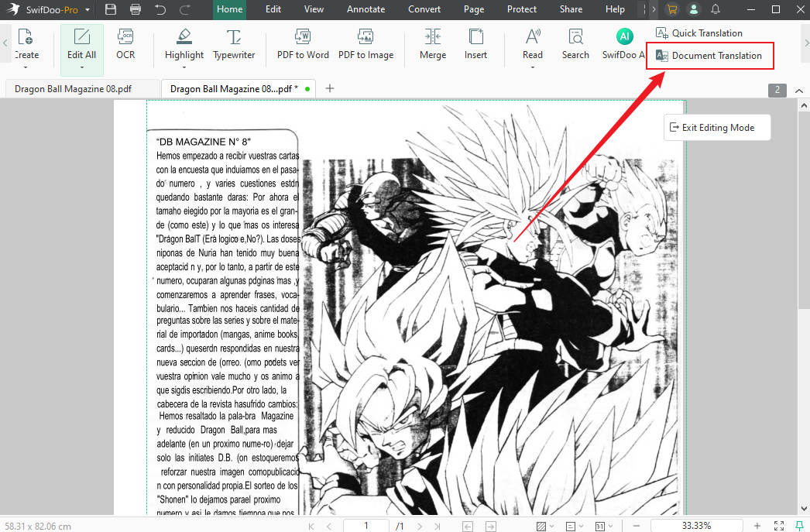Start Document Translation
The width and height of the screenshot is (810, 532).
(x=709, y=56)
